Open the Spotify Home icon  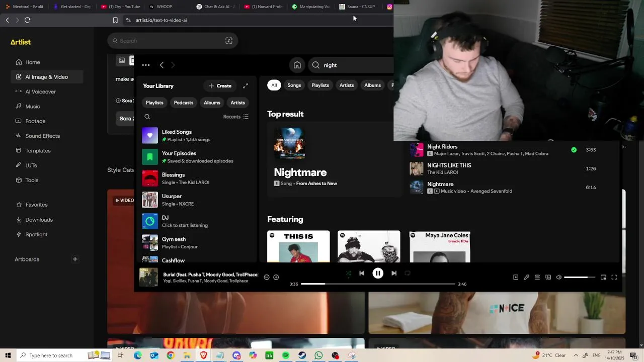(297, 65)
